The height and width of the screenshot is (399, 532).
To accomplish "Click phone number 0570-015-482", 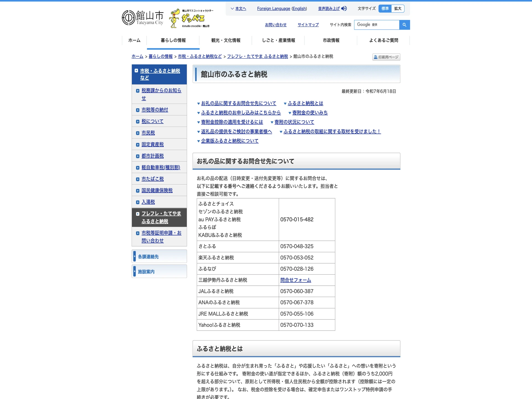I will click(297, 219).
